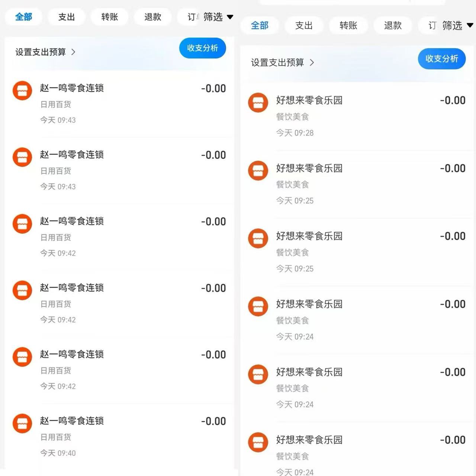Click the first 09:42 赵一鸣零食连锁 merchant icon
This screenshot has height=476, width=476.
(x=22, y=223)
